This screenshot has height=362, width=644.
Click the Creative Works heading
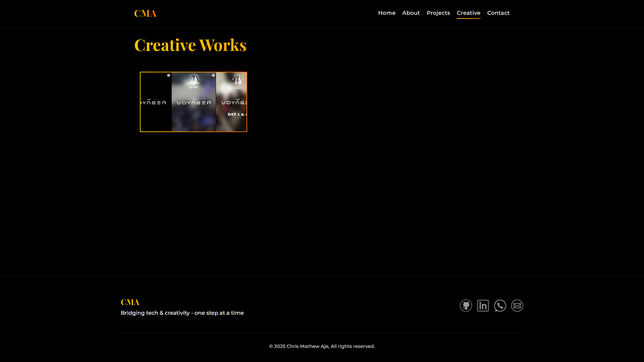click(x=190, y=45)
